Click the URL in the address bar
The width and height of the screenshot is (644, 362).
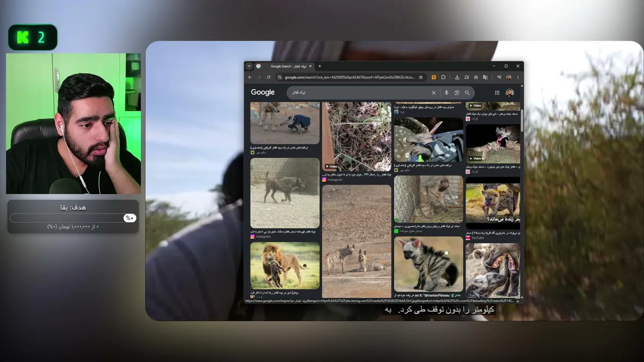click(350, 77)
